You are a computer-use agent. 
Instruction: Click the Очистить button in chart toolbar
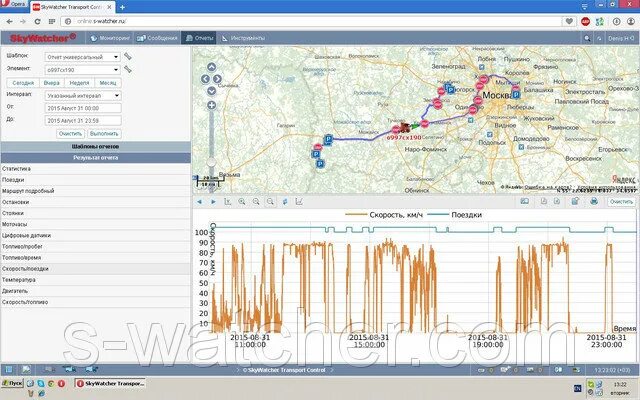(x=621, y=202)
